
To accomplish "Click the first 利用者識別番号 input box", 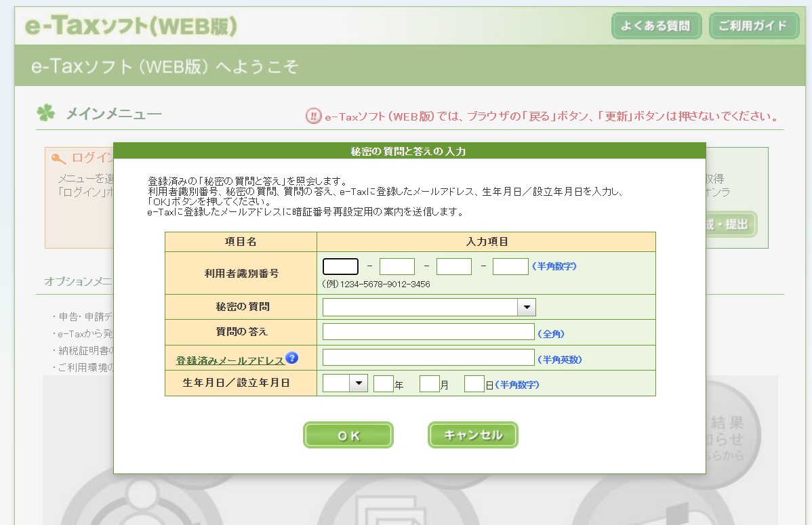I will pyautogui.click(x=340, y=267).
